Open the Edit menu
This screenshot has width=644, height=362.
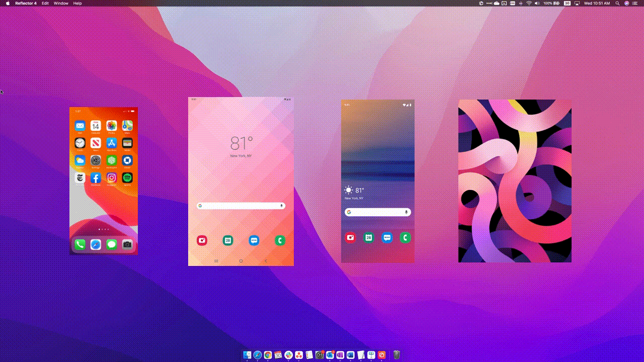[x=45, y=3]
